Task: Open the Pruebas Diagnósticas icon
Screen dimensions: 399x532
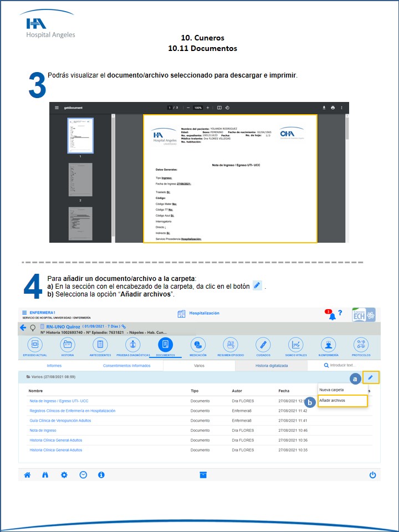Action: click(x=132, y=345)
